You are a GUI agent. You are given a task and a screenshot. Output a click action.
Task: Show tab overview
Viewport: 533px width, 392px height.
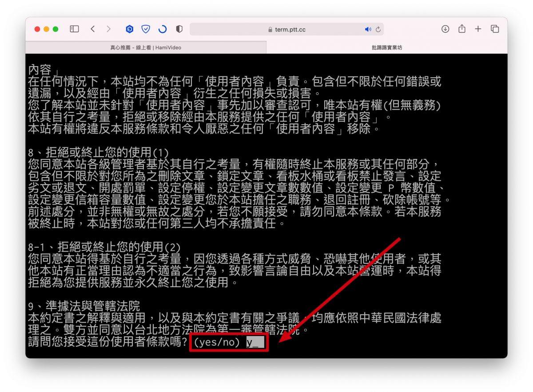coord(495,29)
